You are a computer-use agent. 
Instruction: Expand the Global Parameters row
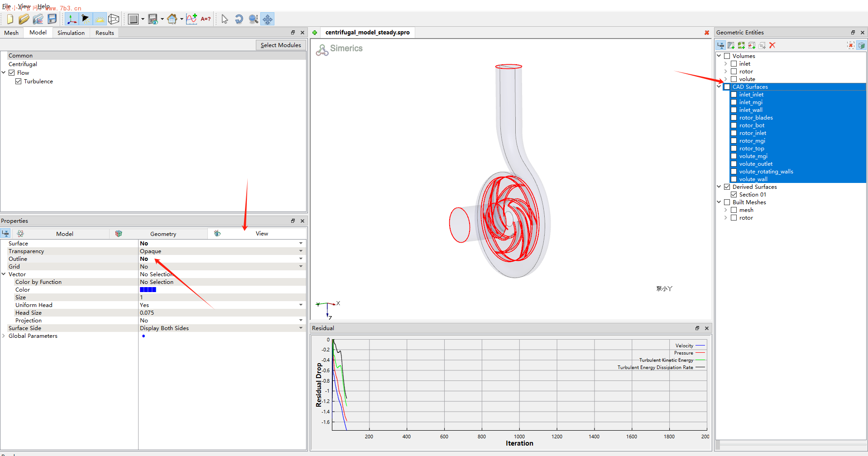(4, 336)
